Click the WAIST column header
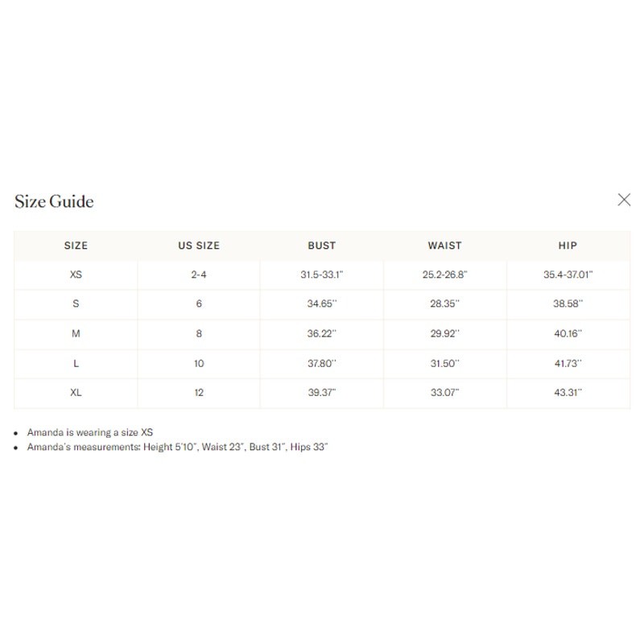 click(x=445, y=246)
